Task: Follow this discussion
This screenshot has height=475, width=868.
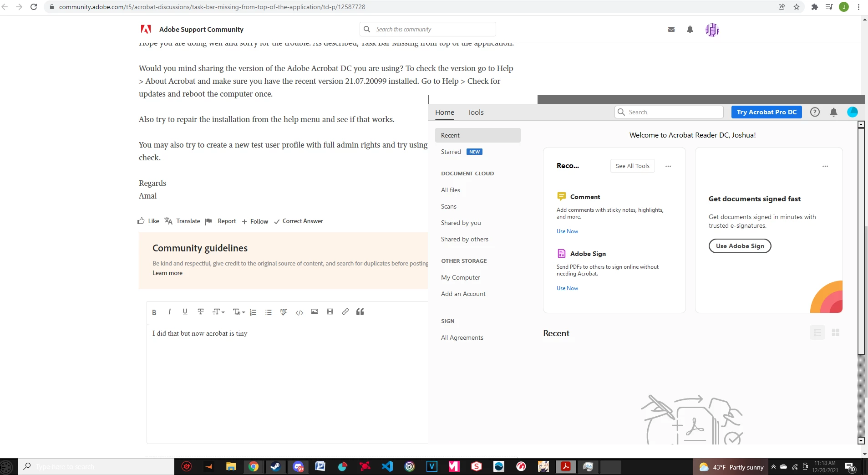Action: (255, 221)
